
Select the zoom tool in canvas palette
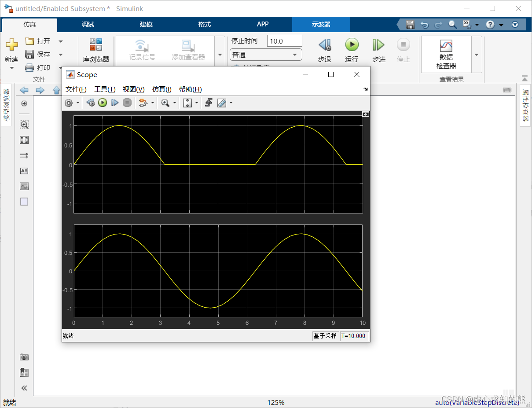[x=24, y=125]
